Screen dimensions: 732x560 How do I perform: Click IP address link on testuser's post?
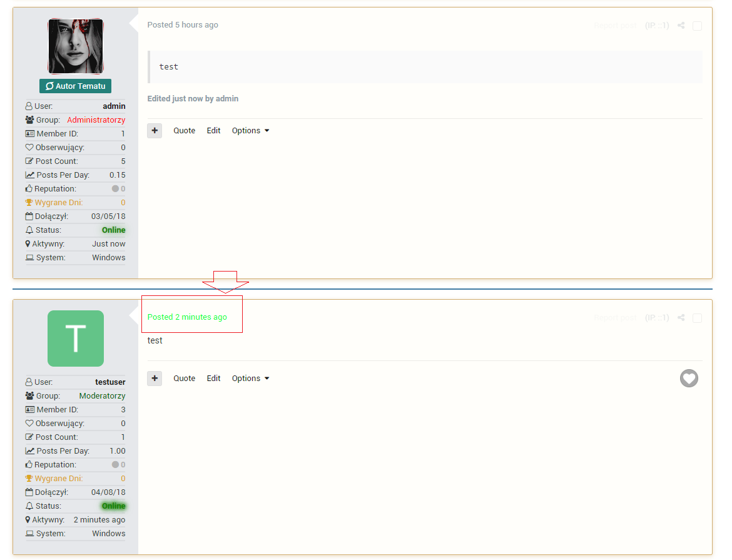[x=657, y=318]
